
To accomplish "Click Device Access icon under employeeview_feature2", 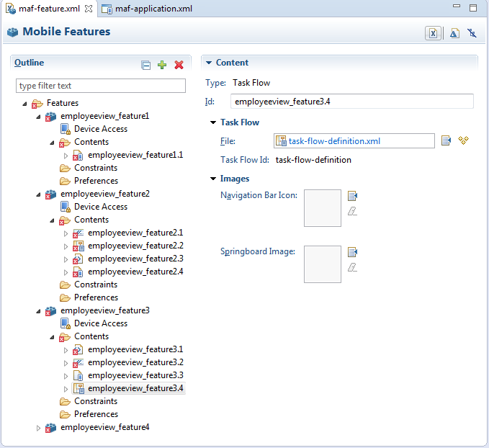I will (x=66, y=207).
